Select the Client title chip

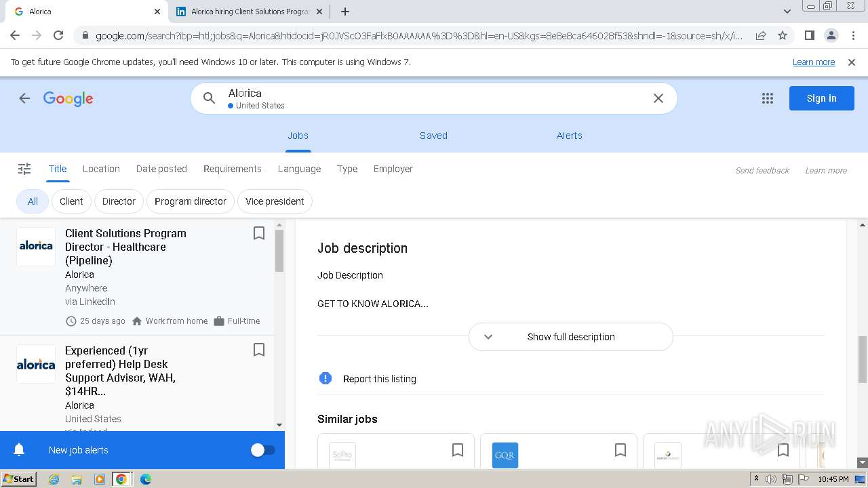(x=71, y=201)
